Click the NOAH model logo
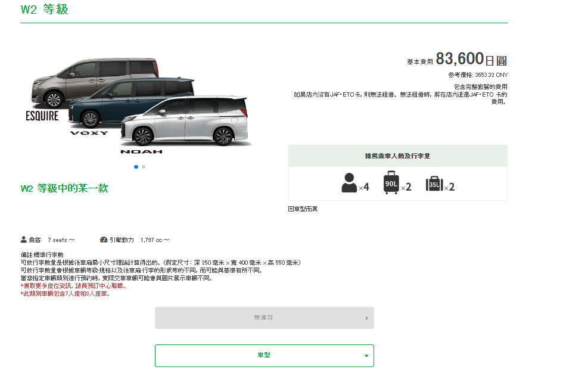Image resolution: width=588 pixels, height=382 pixels. point(141,151)
